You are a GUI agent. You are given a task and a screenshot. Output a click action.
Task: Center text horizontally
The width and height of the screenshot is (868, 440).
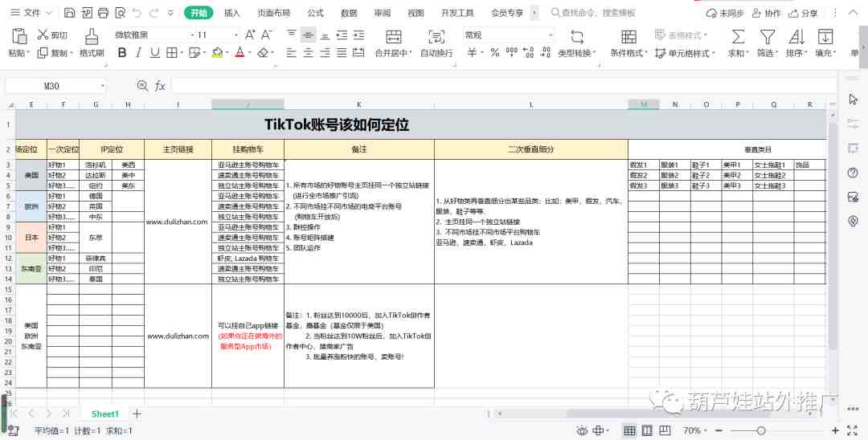tap(309, 52)
